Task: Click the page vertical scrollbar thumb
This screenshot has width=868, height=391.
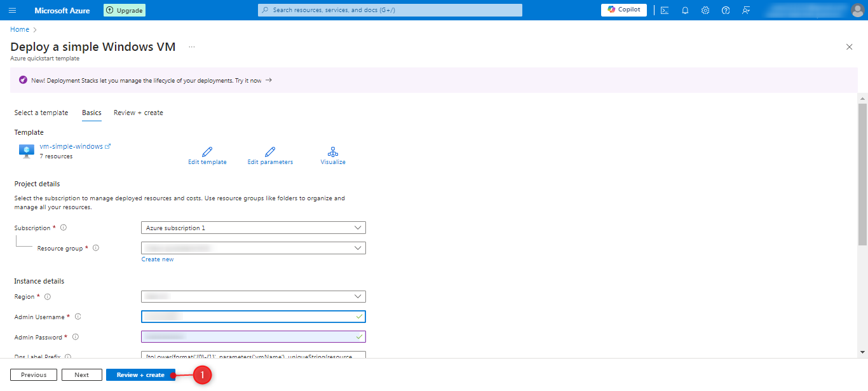Action: (862, 175)
